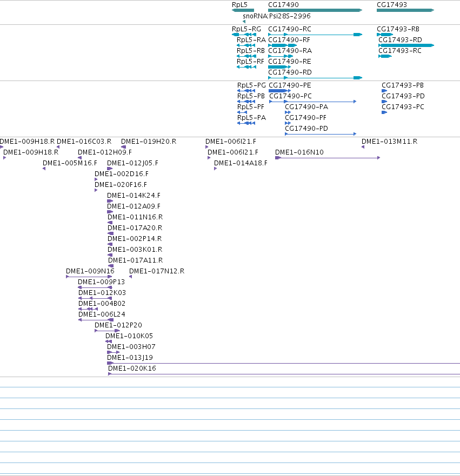Click EST DME1-010K05 label
The height and width of the screenshot is (476, 460).
(x=129, y=336)
